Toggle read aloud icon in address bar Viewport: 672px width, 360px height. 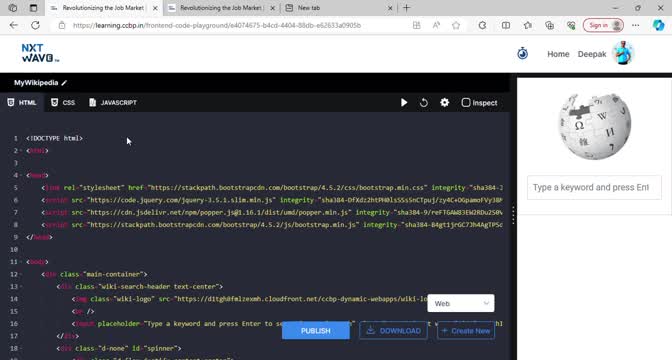(436, 25)
